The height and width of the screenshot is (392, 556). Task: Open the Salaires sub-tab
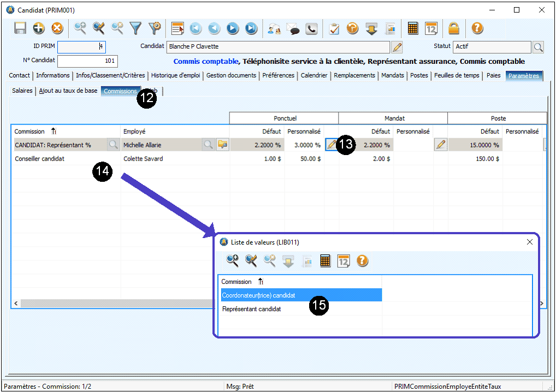(x=22, y=91)
